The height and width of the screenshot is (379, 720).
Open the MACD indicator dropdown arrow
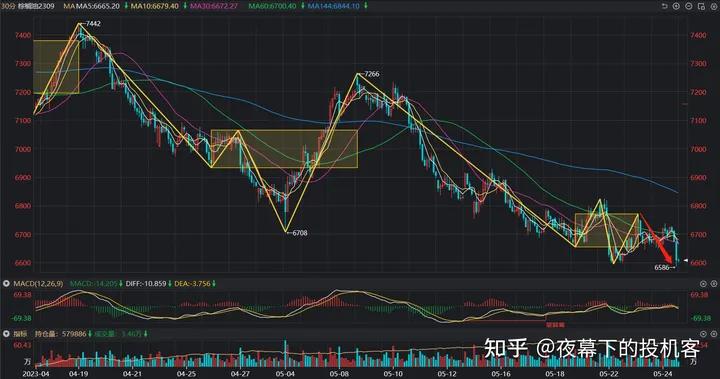6,284
